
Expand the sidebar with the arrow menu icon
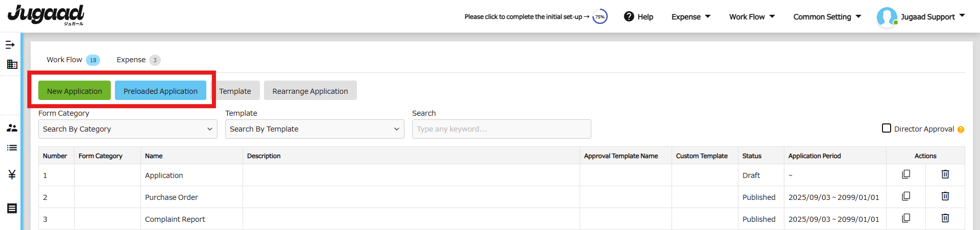point(10,45)
